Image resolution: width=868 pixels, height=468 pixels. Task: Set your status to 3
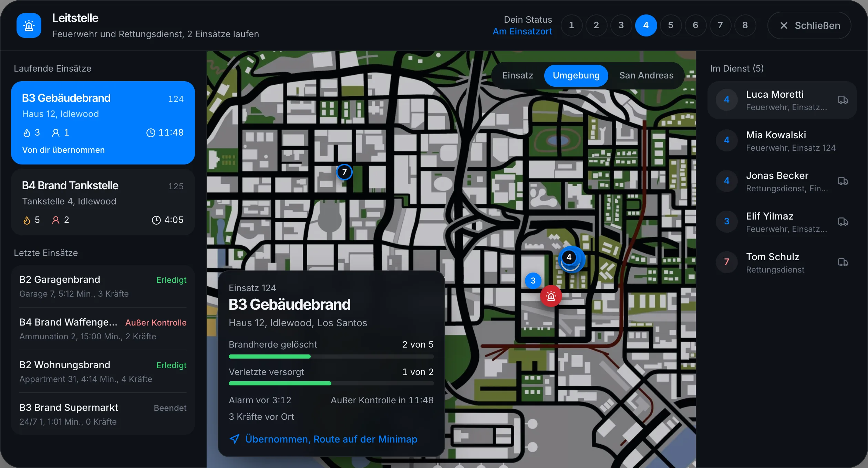coord(621,25)
